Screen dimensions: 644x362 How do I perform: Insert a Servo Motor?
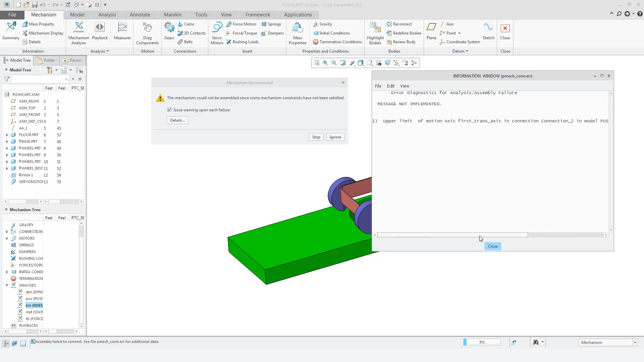tap(217, 33)
